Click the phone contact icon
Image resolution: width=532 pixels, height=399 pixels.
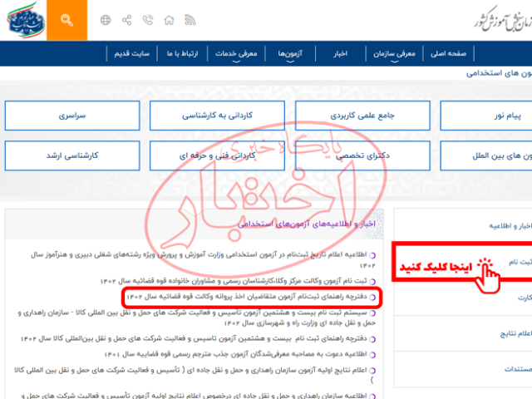pos(149,20)
